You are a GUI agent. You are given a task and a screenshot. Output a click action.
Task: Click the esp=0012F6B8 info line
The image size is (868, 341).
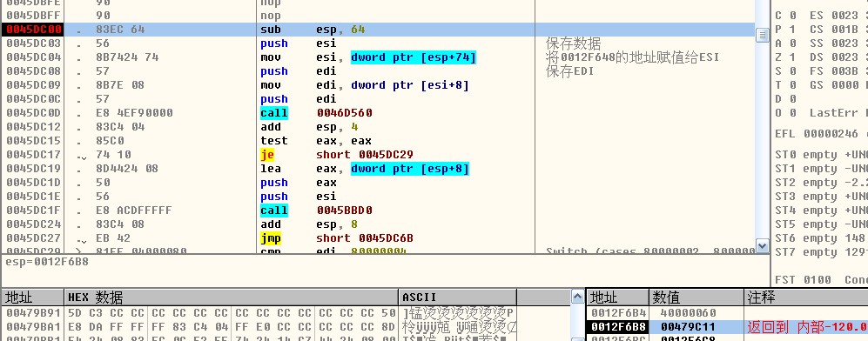(47, 262)
